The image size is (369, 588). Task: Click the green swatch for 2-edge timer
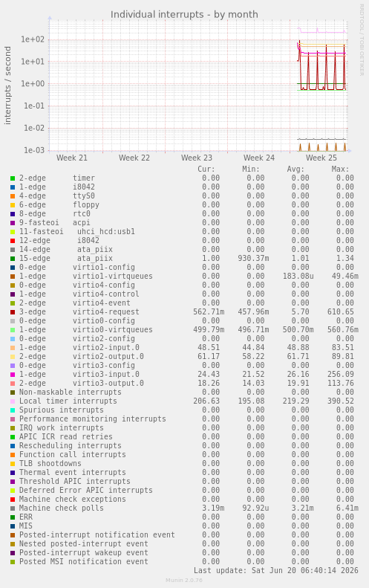click(13, 178)
